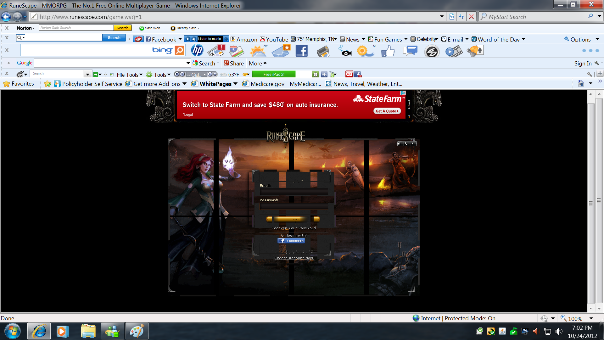Open the YouTube toolbar link
The width and height of the screenshot is (604, 364).
click(274, 39)
